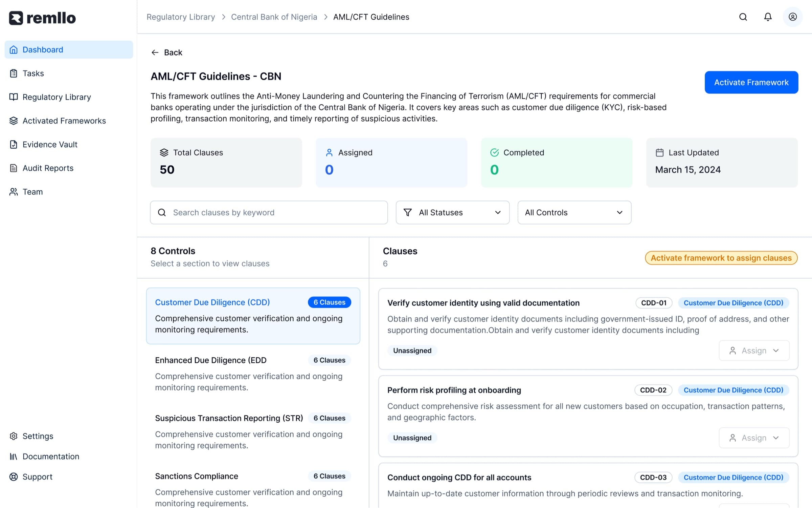This screenshot has height=508, width=812.
Task: Open Regulatory Library in sidebar
Action: pos(69,97)
